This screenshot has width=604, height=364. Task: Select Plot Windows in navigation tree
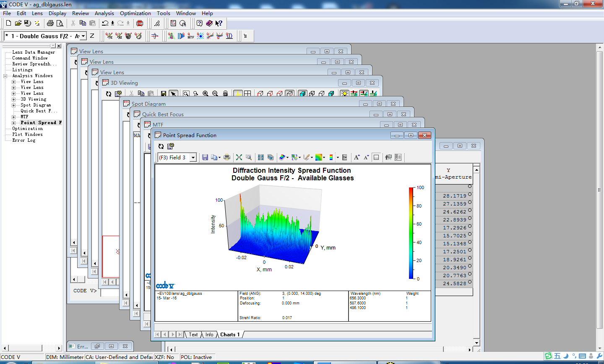27,135
